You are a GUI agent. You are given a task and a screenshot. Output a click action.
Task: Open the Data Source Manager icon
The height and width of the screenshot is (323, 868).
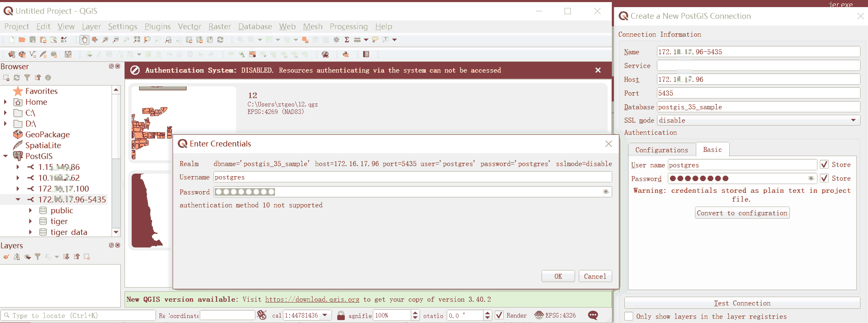click(x=12, y=54)
